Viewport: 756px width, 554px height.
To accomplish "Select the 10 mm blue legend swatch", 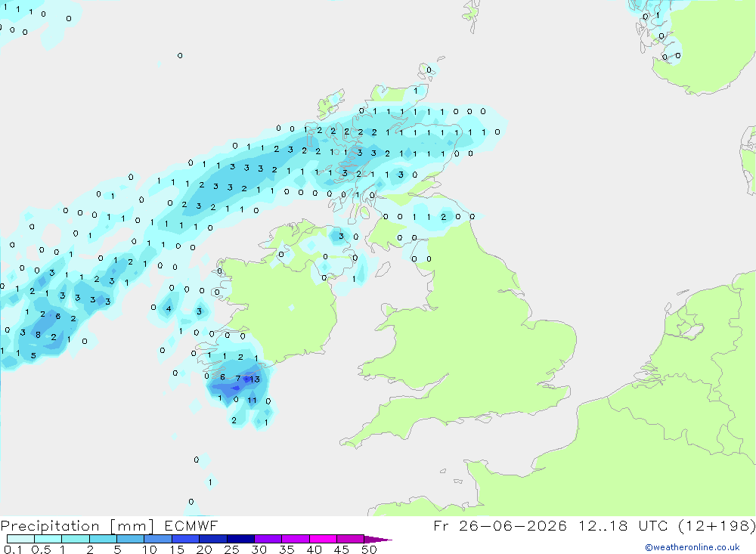I will point(158,539).
